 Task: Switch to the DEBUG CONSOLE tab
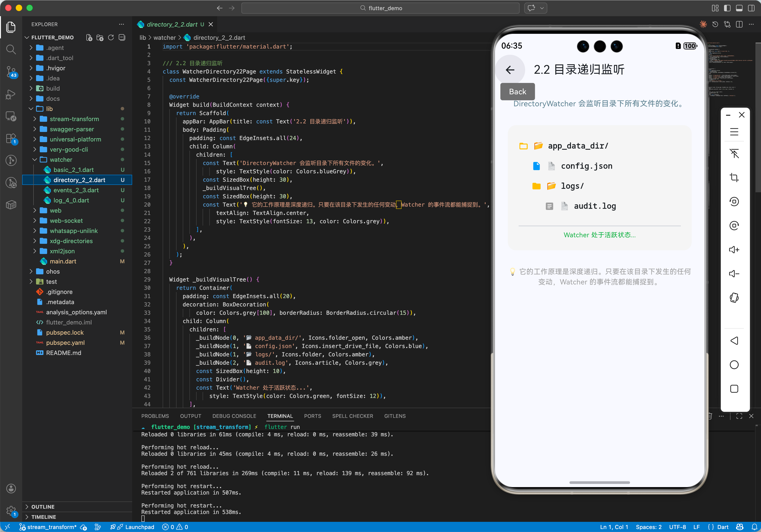234,416
